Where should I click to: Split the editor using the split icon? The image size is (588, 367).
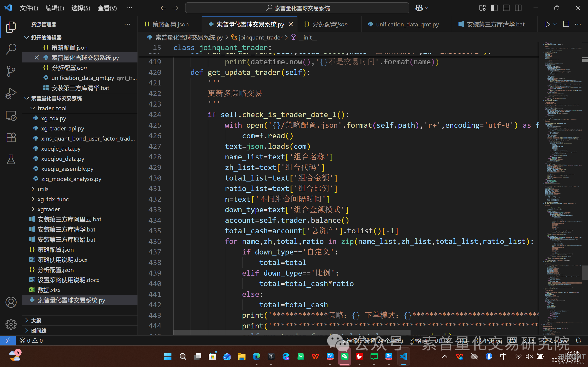[566, 24]
